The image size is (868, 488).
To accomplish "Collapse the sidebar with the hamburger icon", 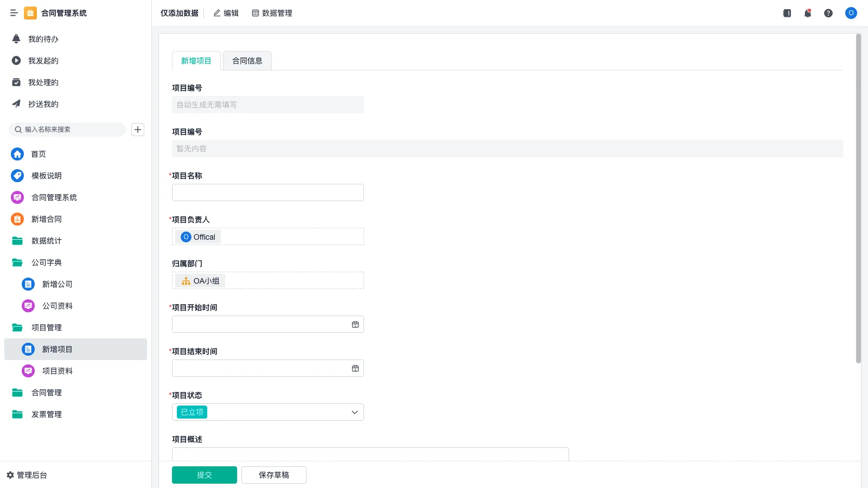I will coord(14,13).
